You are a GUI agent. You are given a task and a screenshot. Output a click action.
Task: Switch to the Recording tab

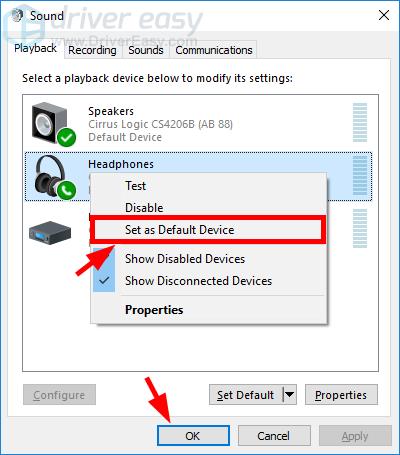pos(92,50)
